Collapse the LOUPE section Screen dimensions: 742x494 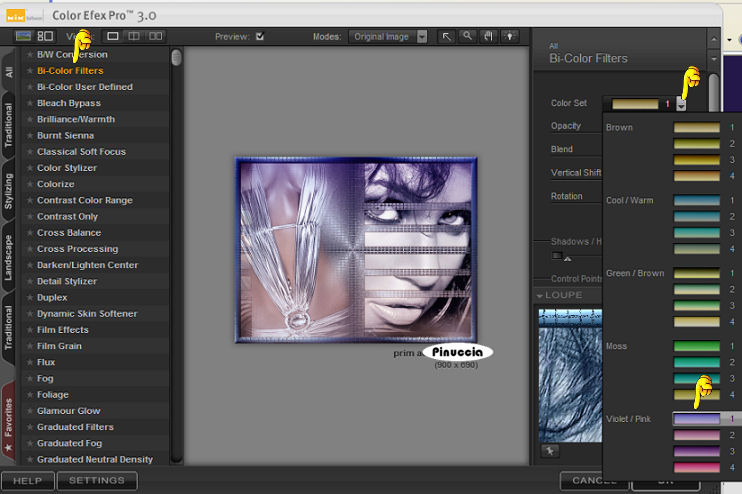click(539, 296)
